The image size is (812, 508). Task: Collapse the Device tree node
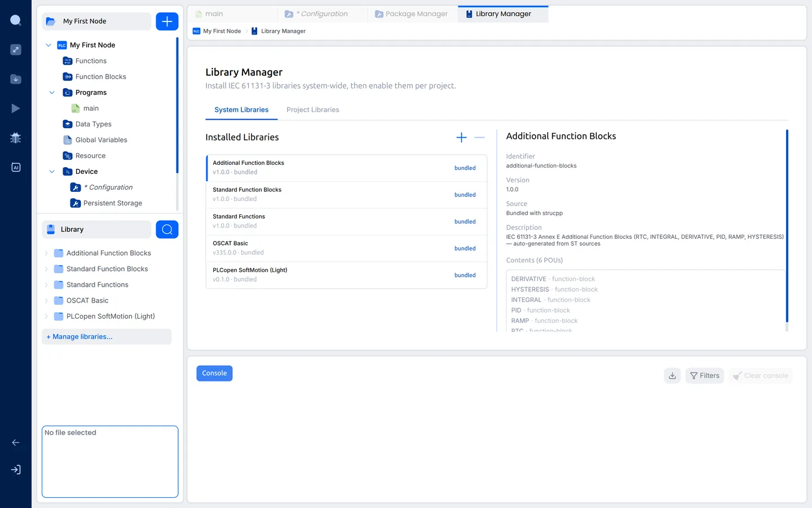[x=52, y=172]
